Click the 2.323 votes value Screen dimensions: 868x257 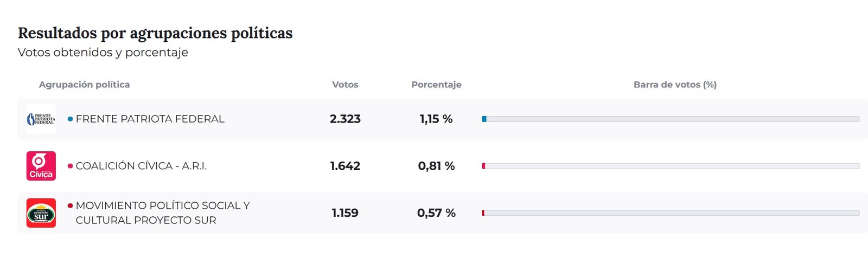click(345, 119)
